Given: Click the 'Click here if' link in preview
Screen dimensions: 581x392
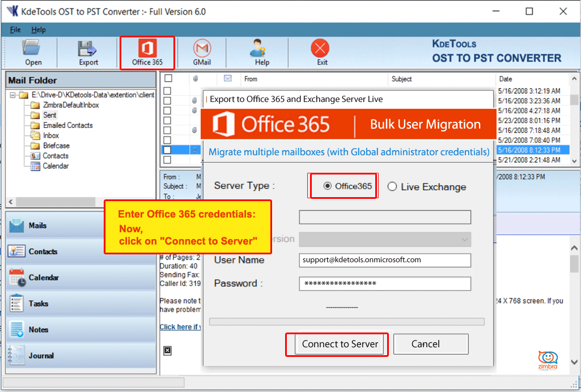Looking at the screenshot, I should click(180, 327).
